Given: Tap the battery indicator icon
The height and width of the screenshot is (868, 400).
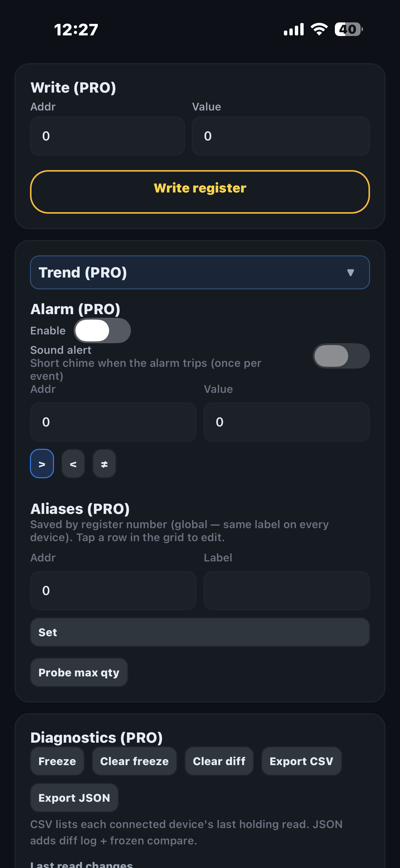Looking at the screenshot, I should tap(349, 29).
